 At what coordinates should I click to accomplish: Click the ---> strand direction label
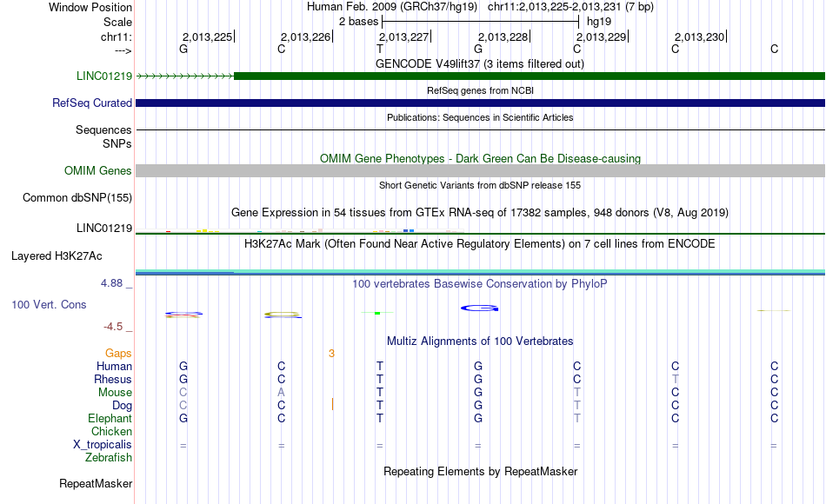click(x=123, y=50)
